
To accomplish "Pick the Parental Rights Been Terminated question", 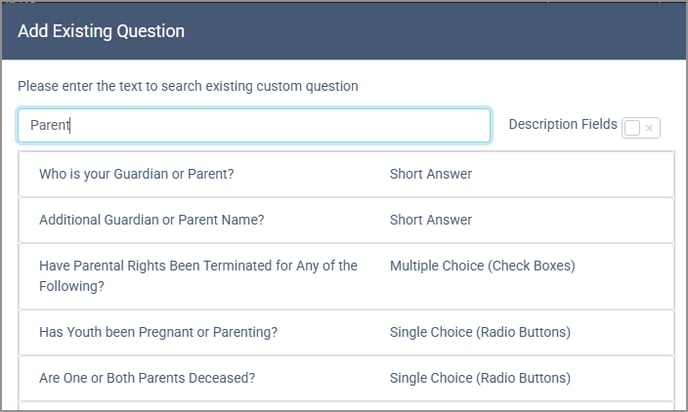I will pos(198,275).
